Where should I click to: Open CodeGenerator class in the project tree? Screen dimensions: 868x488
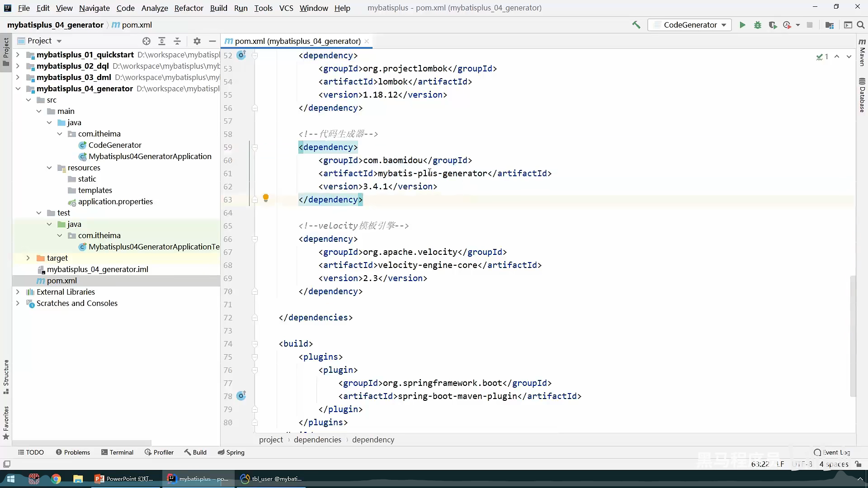(115, 145)
